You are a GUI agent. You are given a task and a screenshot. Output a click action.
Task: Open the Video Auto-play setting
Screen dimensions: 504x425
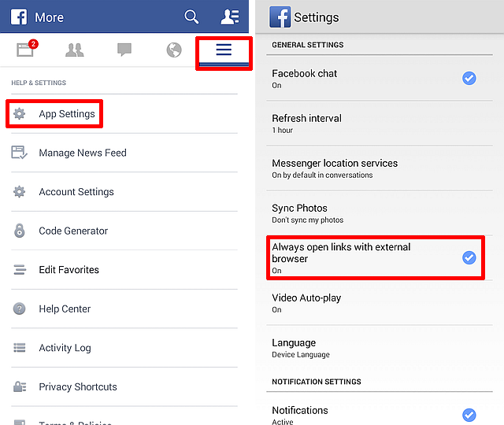coord(380,303)
